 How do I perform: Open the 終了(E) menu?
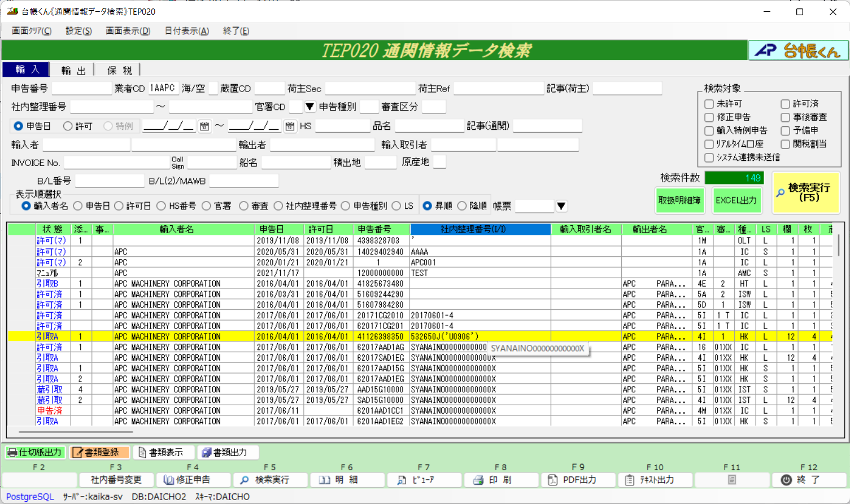coord(236,31)
